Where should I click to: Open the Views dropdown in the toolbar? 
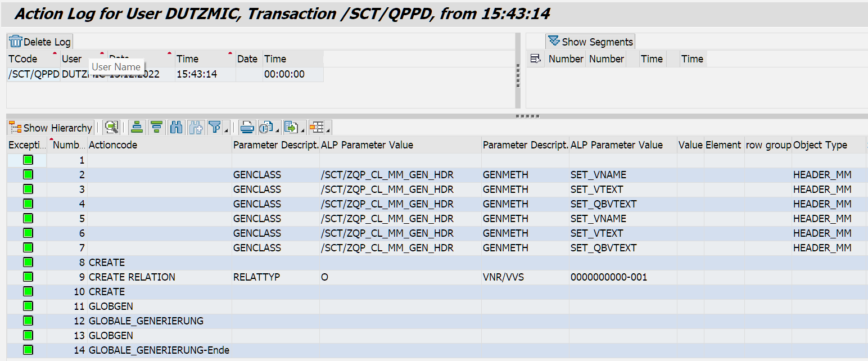[x=269, y=128]
